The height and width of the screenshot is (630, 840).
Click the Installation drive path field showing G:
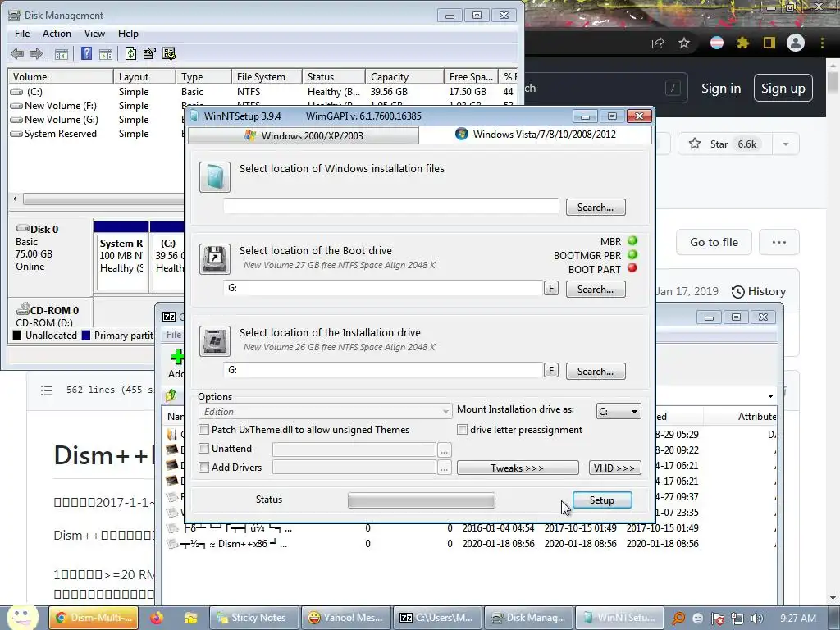click(x=383, y=370)
